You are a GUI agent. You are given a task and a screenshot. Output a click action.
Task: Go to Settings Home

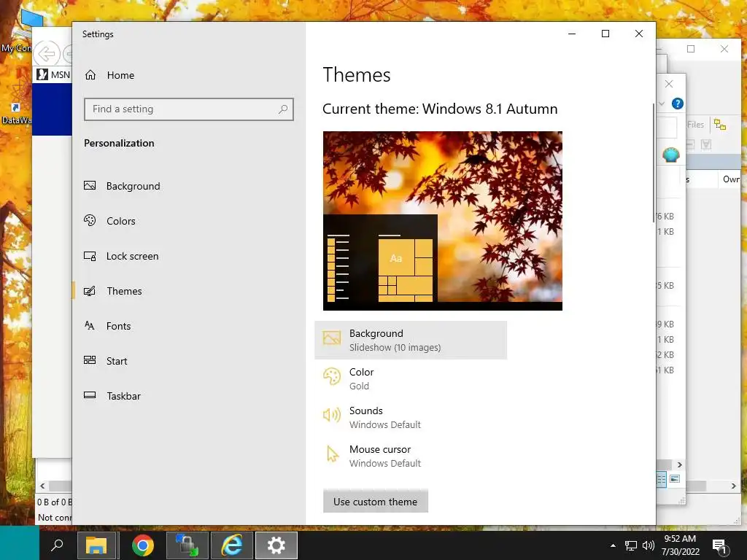(109, 75)
